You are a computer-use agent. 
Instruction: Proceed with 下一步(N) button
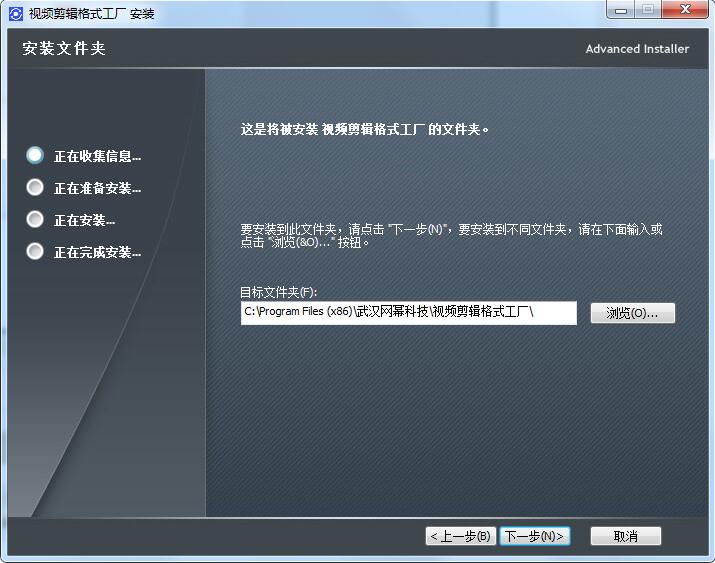(534, 536)
